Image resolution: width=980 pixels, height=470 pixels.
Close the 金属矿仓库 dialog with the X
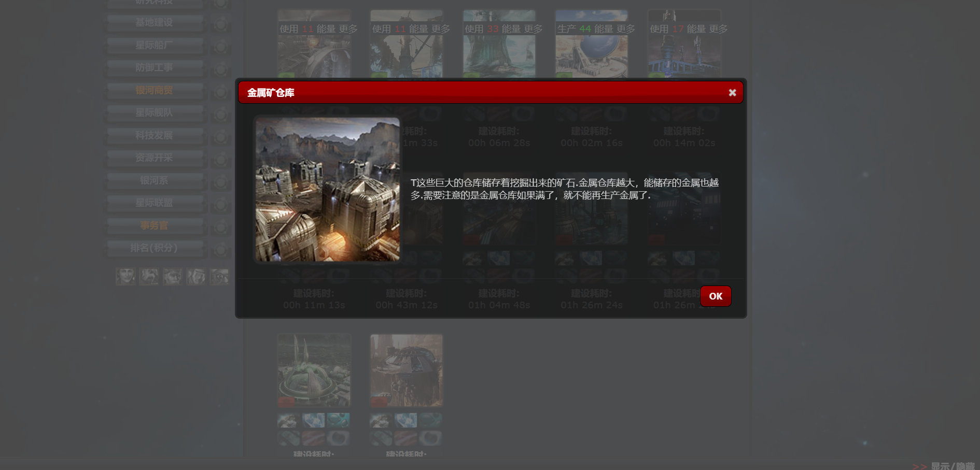pyautogui.click(x=732, y=92)
